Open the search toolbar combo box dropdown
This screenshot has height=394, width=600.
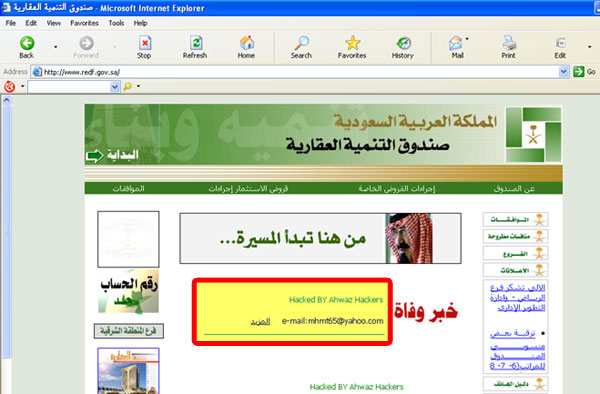click(114, 87)
